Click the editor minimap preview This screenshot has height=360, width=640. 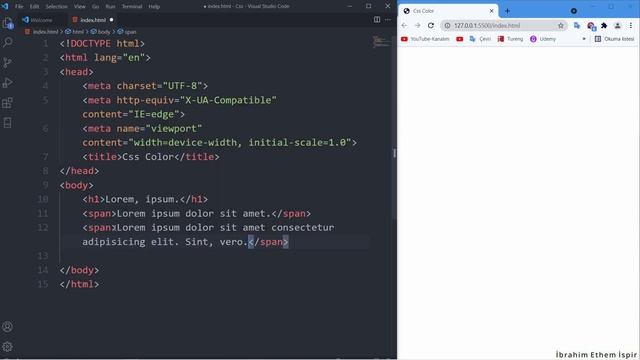[x=382, y=42]
